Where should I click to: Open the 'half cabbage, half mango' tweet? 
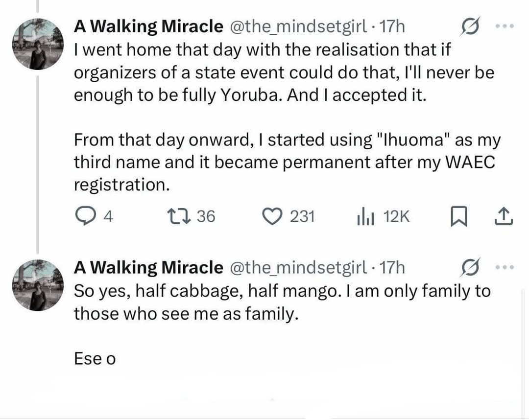[282, 302]
